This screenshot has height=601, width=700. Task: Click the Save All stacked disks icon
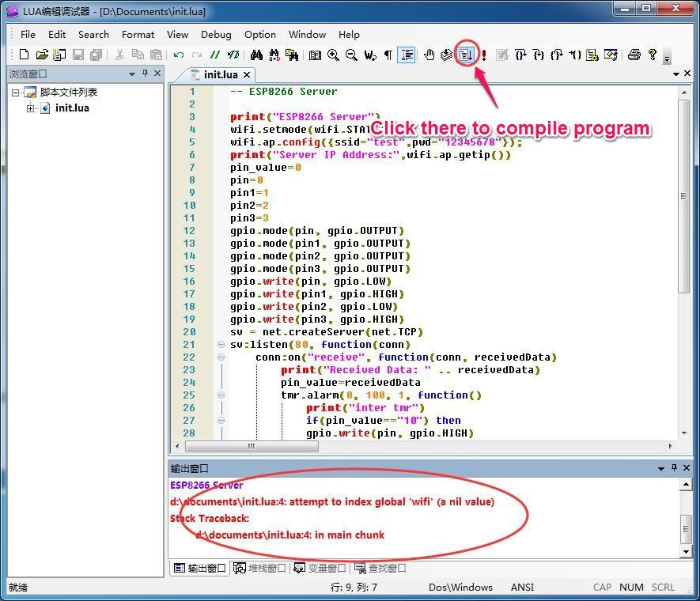[x=96, y=55]
